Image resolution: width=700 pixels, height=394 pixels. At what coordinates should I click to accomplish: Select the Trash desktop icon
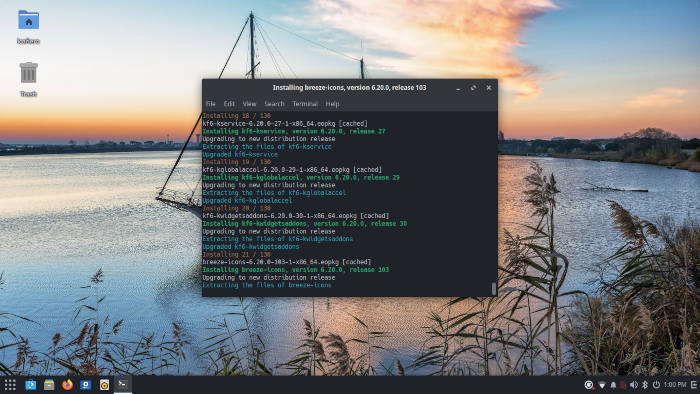[x=29, y=79]
